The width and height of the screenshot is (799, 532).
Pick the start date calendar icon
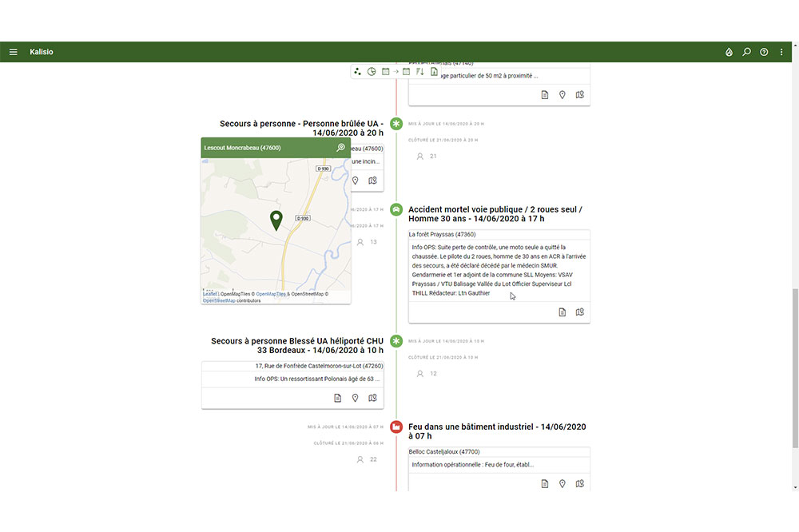(386, 72)
